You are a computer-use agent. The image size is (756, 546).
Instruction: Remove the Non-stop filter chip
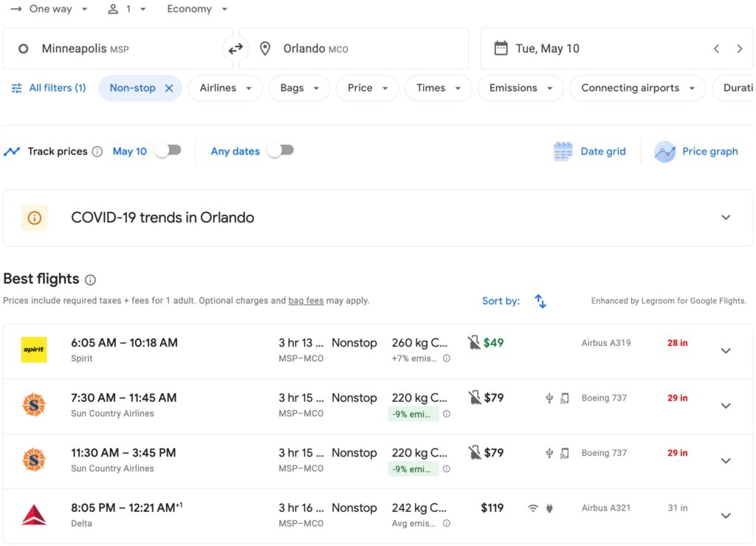pos(169,86)
